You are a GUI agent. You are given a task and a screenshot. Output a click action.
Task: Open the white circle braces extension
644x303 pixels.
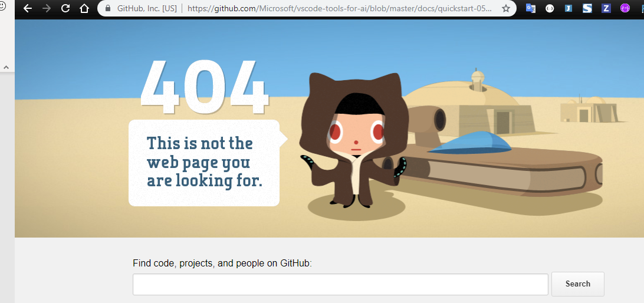click(550, 8)
